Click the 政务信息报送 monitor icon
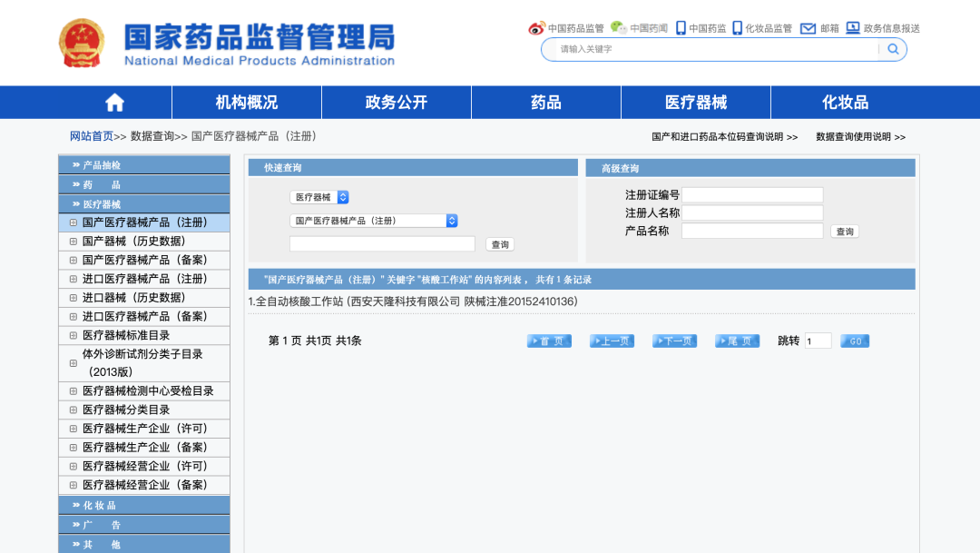This screenshot has height=553, width=980. coord(854,28)
